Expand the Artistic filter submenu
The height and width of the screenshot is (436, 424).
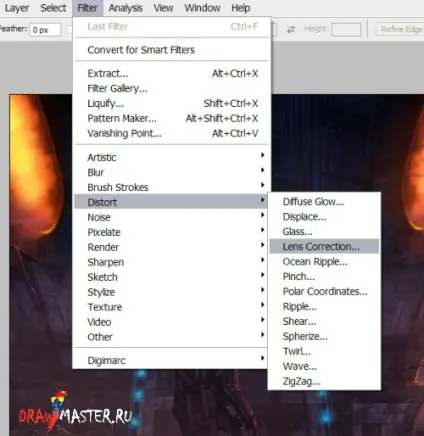(171, 157)
